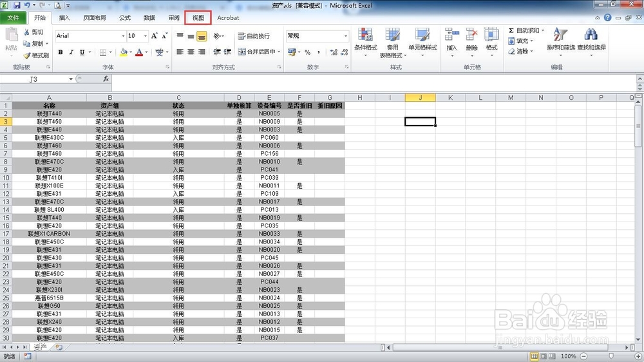This screenshot has height=362, width=644.
Task: Open the Name Box dropdown arrow
Action: (71, 79)
